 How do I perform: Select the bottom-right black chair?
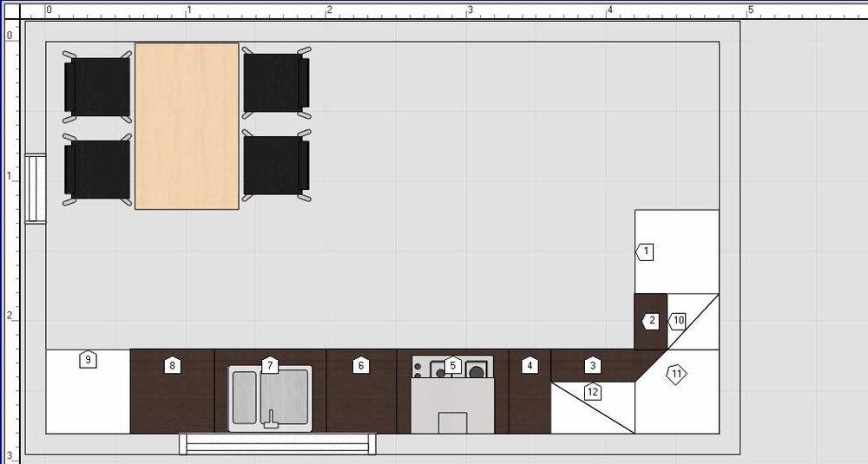pyautogui.click(x=276, y=166)
